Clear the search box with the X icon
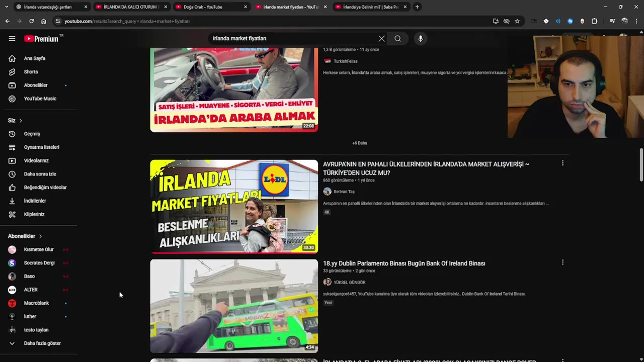This screenshot has width=644, height=362. coord(381,38)
